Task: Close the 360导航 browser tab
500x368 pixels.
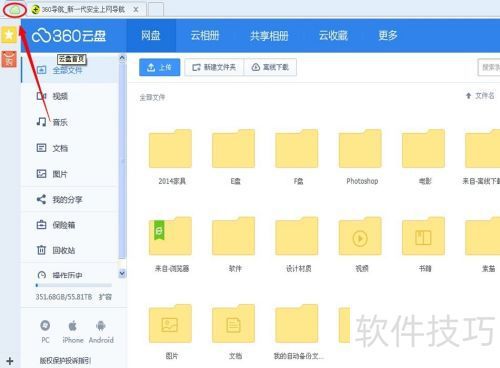Action: pyautogui.click(x=136, y=10)
